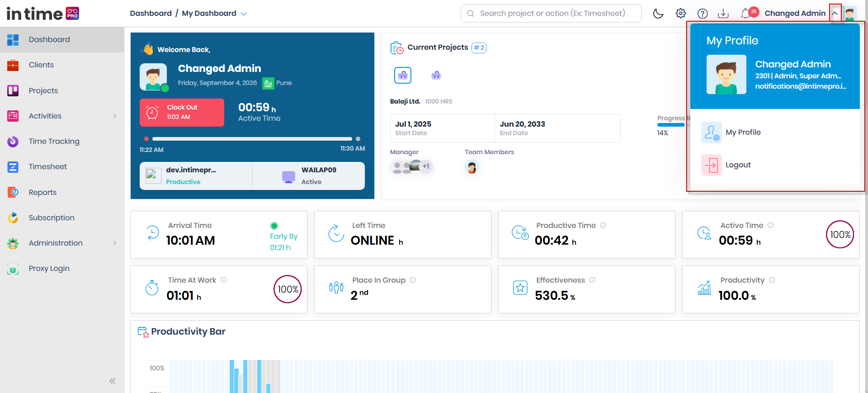Click info icon beside Effectiveness

pyautogui.click(x=592, y=280)
